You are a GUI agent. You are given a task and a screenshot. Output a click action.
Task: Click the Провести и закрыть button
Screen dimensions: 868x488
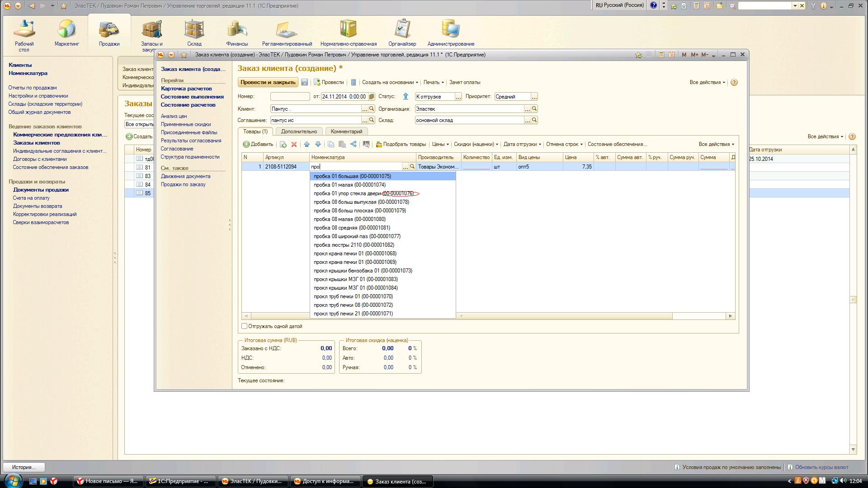coord(268,82)
